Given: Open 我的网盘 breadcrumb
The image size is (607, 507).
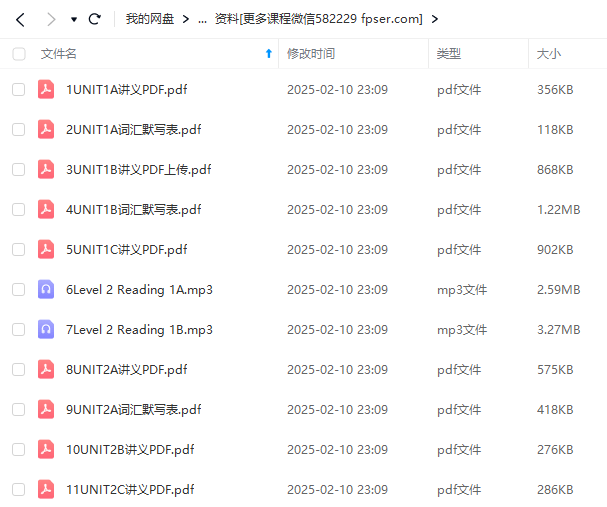Looking at the screenshot, I should coord(150,19).
